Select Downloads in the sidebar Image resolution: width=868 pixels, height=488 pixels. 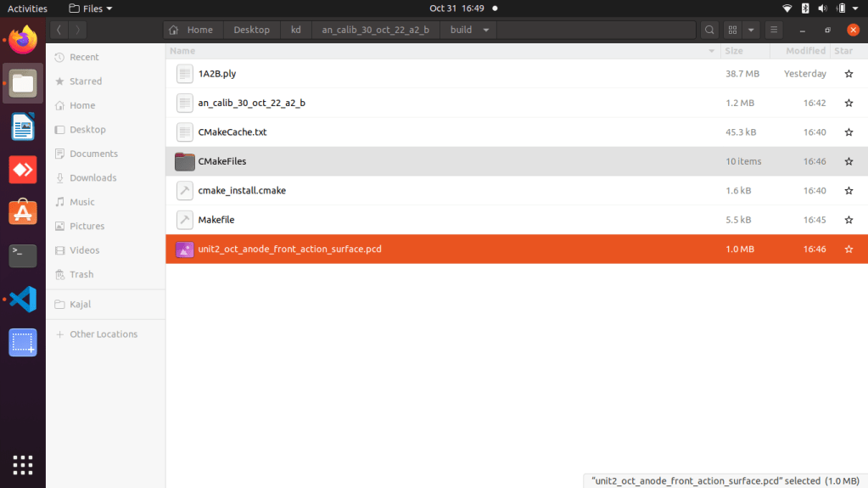pos(92,178)
